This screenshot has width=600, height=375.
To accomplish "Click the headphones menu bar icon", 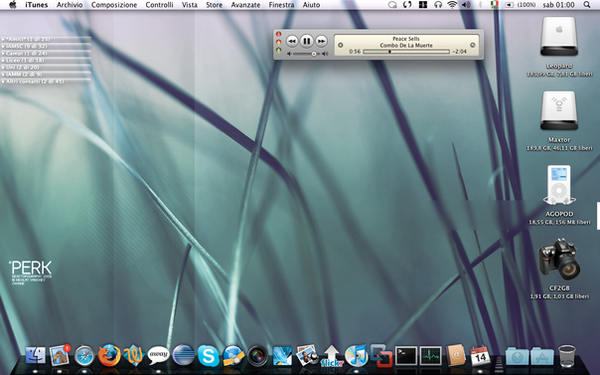I will pyautogui.click(x=438, y=5).
